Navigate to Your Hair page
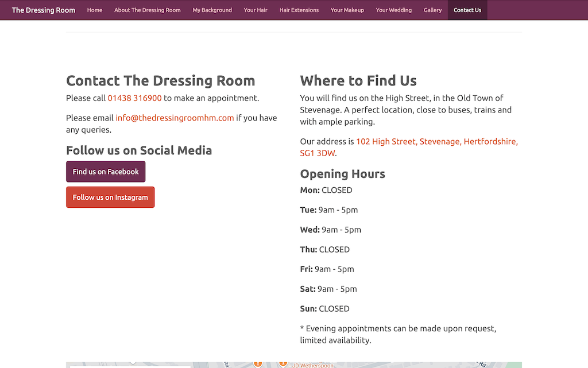 coord(256,10)
